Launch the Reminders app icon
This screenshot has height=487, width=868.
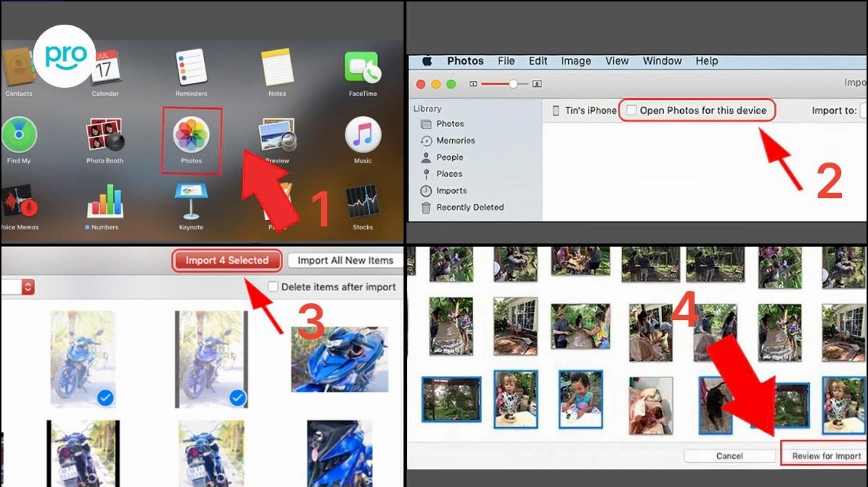click(192, 68)
